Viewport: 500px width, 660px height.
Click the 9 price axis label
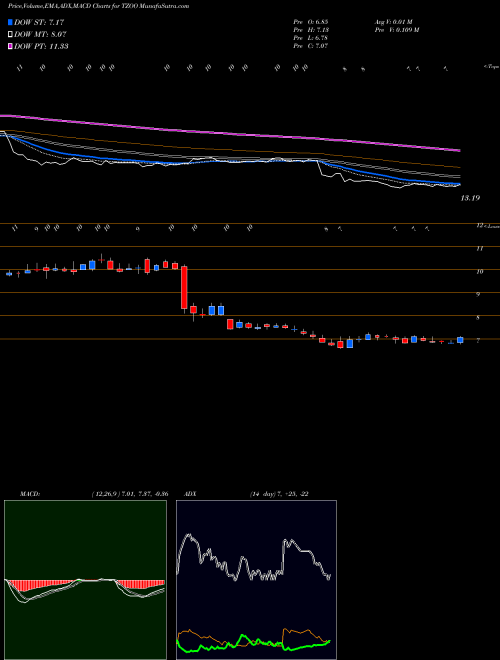tap(478, 295)
